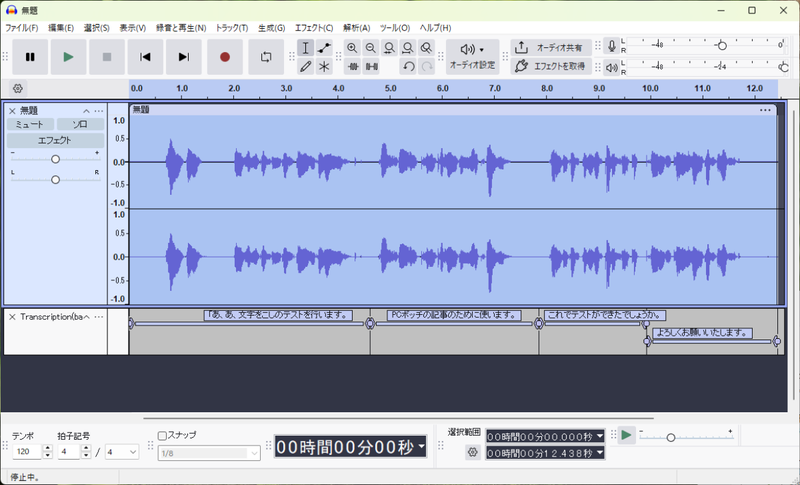Viewport: 800px width, 485px height.
Task: Open エフェクト(C) menu
Action: pos(314,28)
